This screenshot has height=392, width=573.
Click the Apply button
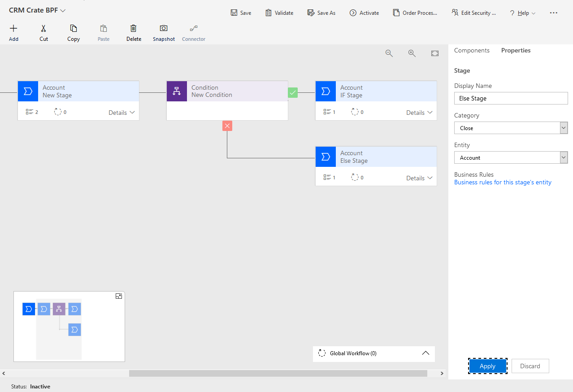click(x=487, y=366)
